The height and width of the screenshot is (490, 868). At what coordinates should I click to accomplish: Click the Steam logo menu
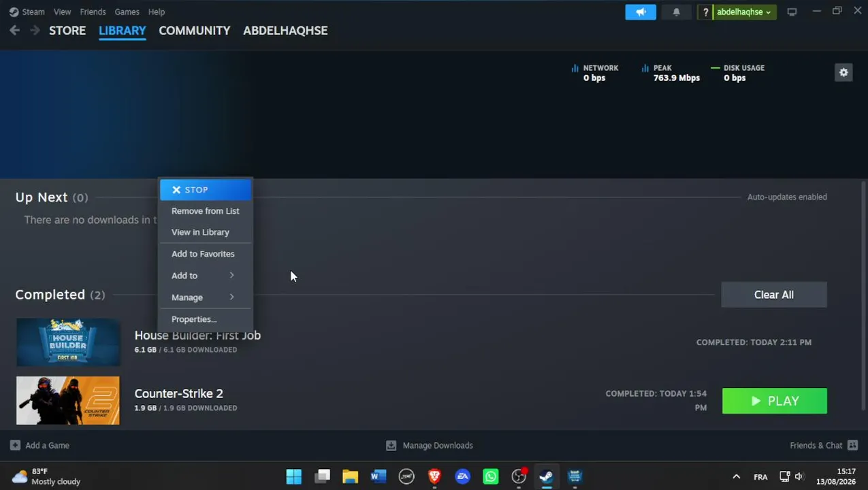point(27,12)
